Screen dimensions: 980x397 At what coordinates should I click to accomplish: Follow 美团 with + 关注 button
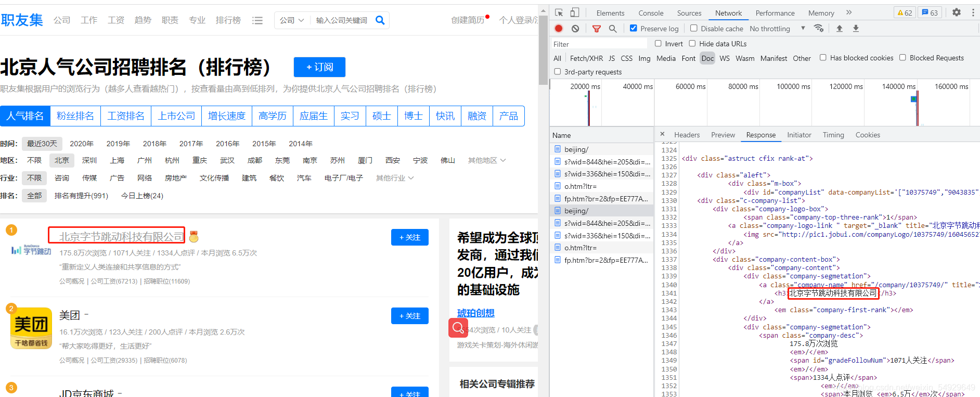click(410, 316)
